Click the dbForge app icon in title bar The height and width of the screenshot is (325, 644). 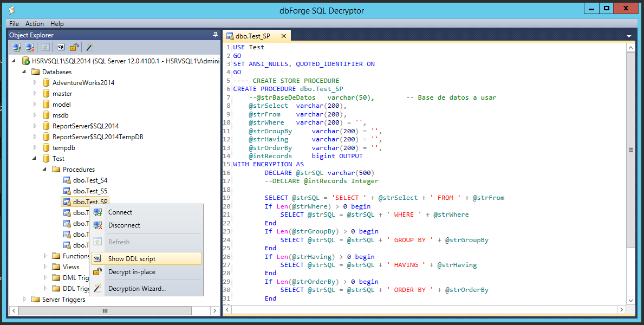(12, 10)
